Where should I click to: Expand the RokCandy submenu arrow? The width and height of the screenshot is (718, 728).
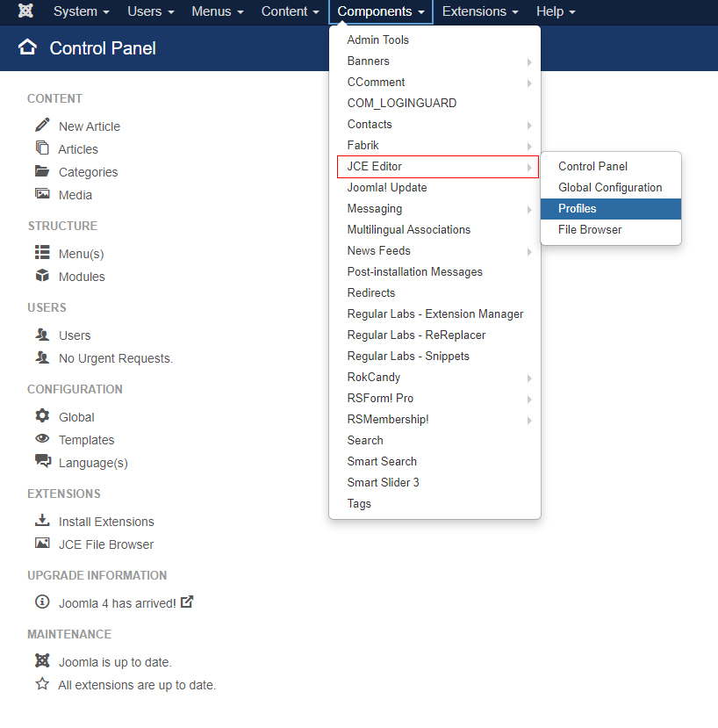point(529,378)
